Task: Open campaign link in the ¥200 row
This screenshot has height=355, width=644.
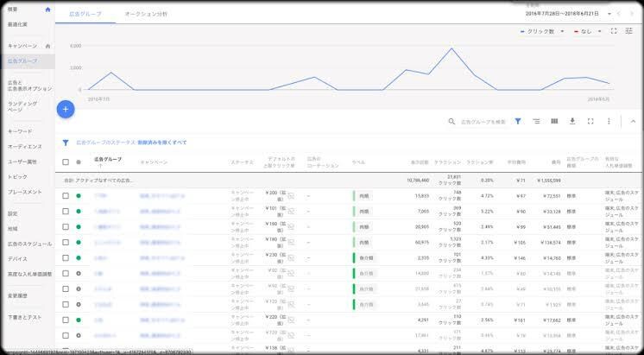Action: pos(161,196)
